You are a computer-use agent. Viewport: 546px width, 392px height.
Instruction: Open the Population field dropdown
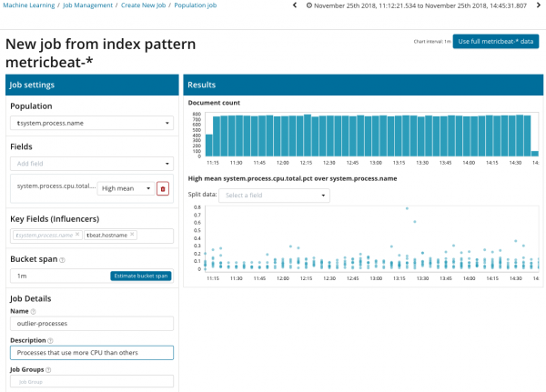91,123
